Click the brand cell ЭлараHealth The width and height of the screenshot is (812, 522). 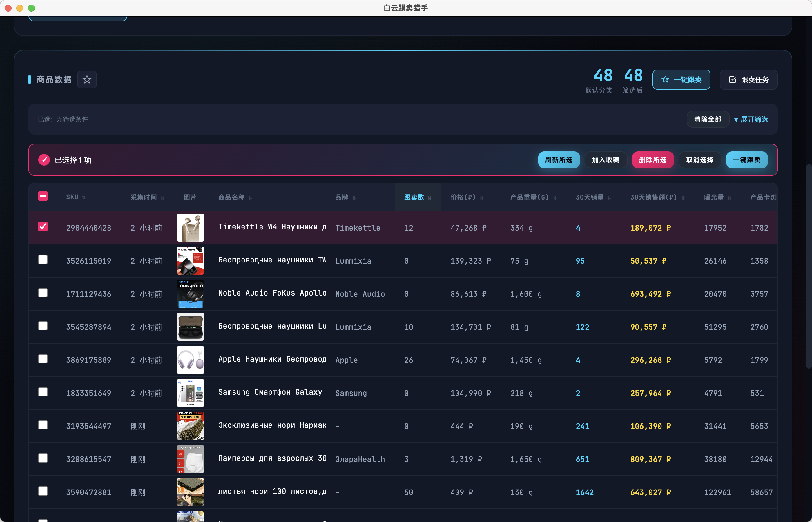[x=360, y=459]
